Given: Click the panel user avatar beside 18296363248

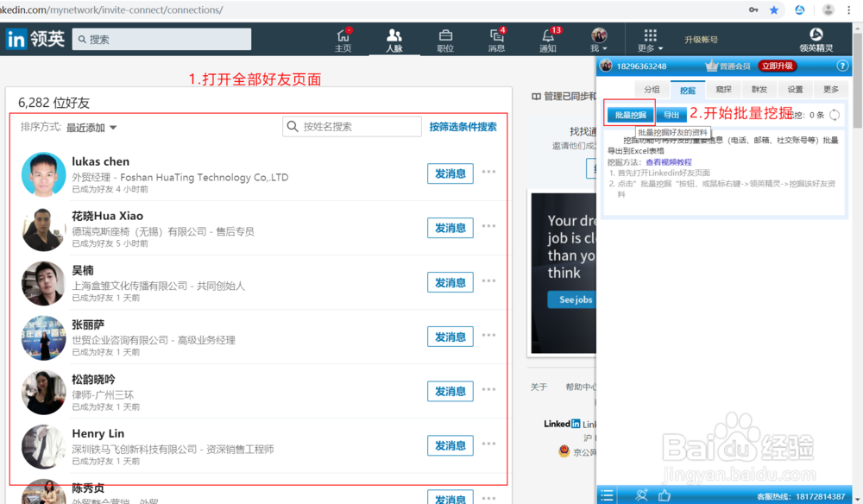Looking at the screenshot, I should [606, 66].
